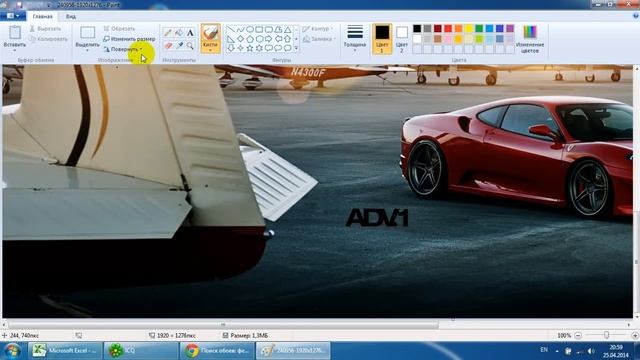Choose the straight line shape
The image size is (640, 360).
pos(231,30)
